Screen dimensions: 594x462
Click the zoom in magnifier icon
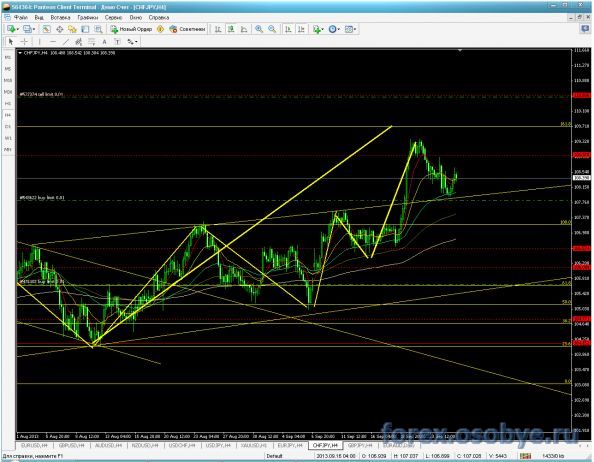(259, 29)
